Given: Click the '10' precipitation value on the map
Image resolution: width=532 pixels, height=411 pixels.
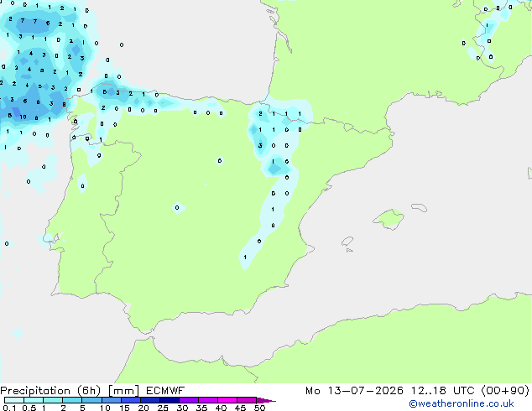Looking at the screenshot, I should [23, 117].
